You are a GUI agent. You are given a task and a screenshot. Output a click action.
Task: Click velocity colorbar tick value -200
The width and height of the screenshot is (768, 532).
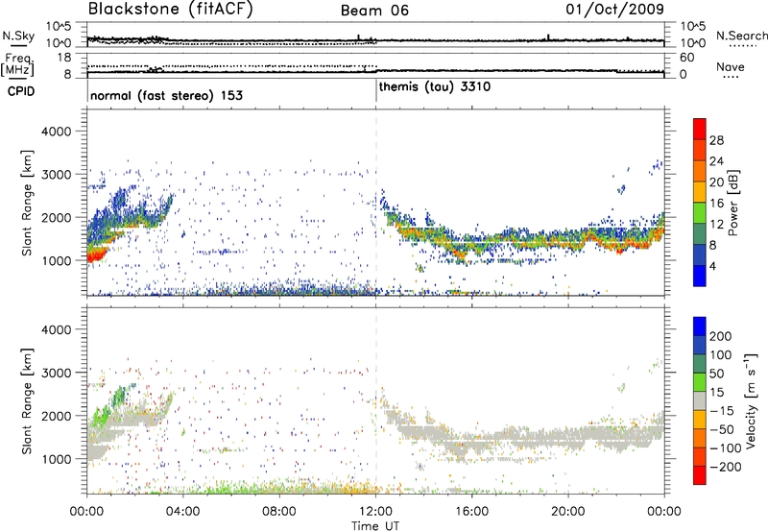tap(725, 467)
